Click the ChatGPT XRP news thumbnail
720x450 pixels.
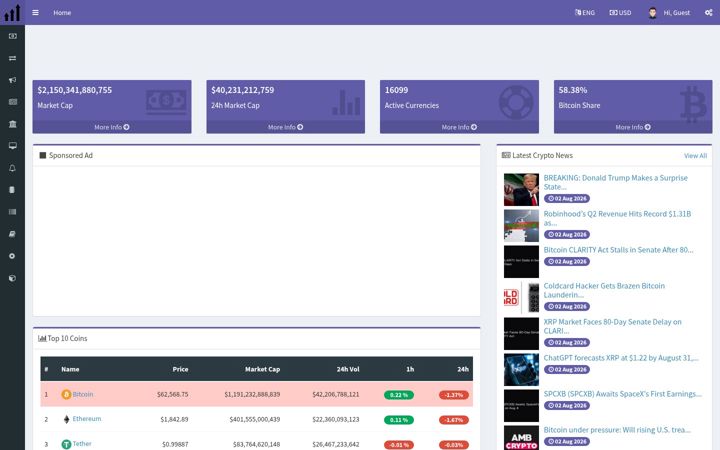click(x=521, y=370)
